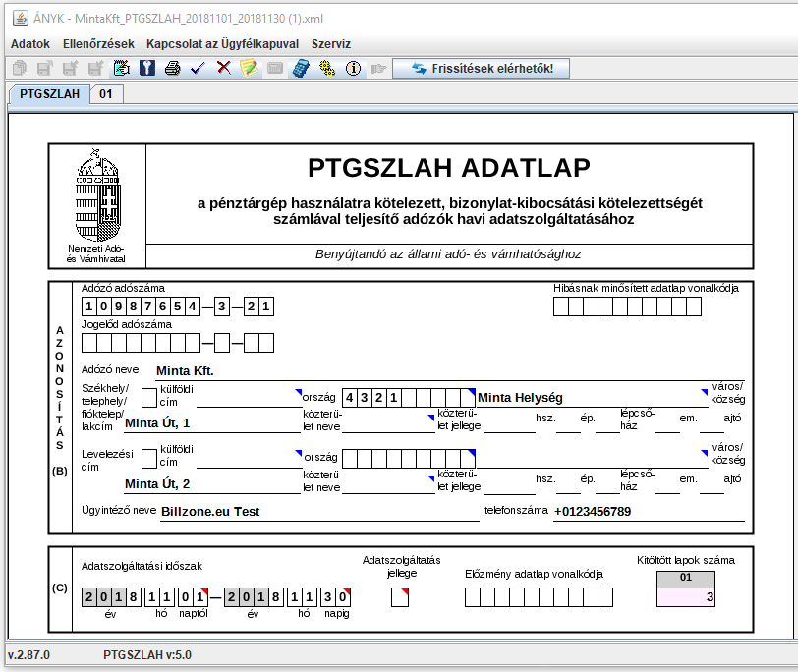Viewport: 798px width, 672px height.
Task: Click the greyed-out copy documents toolbar icon
Action: pyautogui.click(x=20, y=68)
